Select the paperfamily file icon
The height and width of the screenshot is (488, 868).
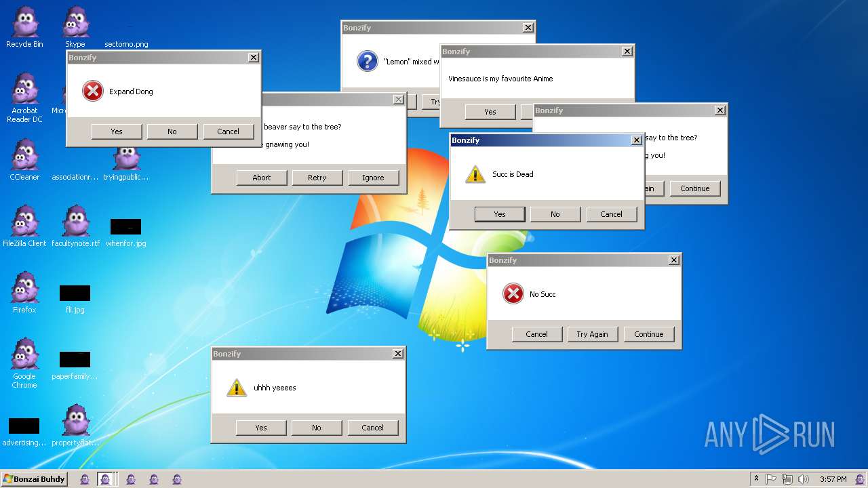pyautogui.click(x=75, y=366)
